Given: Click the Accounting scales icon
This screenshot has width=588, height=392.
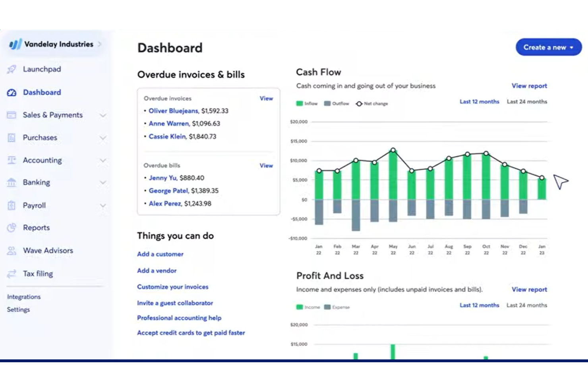Looking at the screenshot, I should 12,160.
